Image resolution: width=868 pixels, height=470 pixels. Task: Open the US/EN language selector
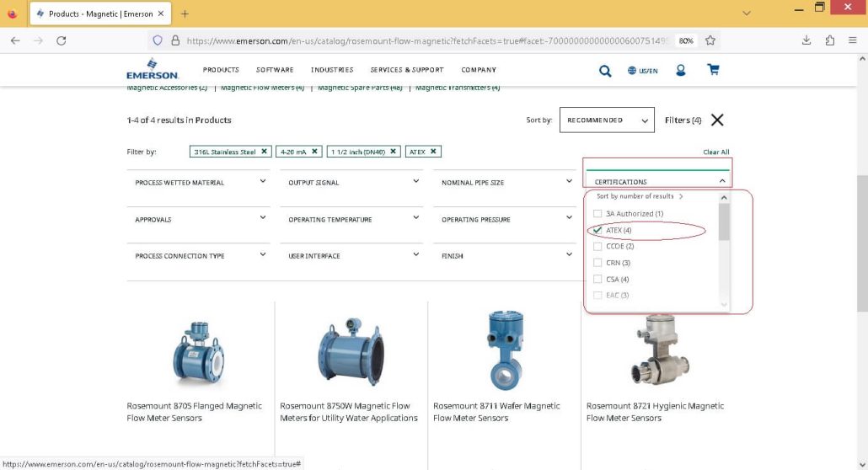pos(643,70)
